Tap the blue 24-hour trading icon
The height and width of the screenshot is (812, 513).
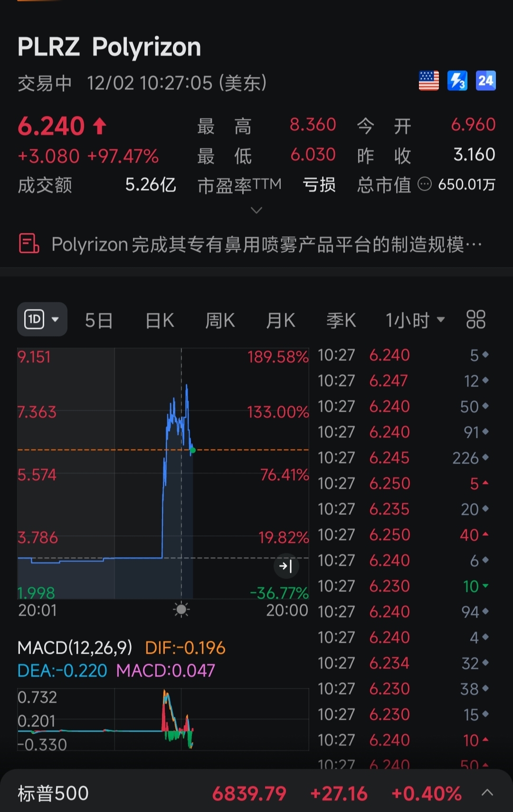point(486,81)
